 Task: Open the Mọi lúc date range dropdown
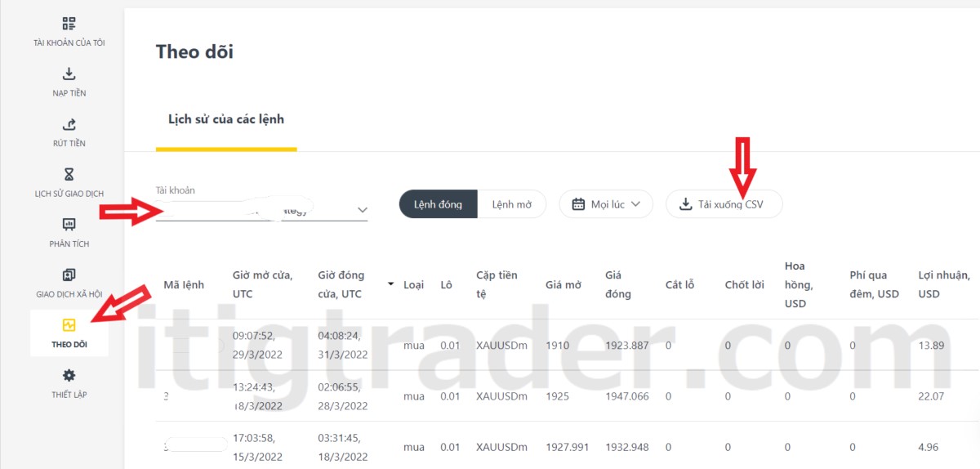pyautogui.click(x=606, y=204)
